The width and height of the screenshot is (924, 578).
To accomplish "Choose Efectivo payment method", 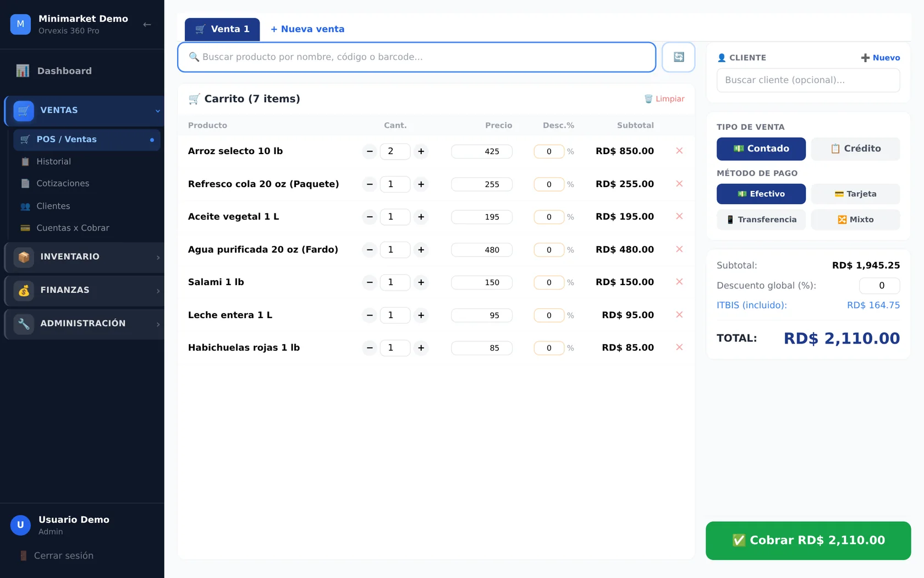I will pyautogui.click(x=761, y=194).
